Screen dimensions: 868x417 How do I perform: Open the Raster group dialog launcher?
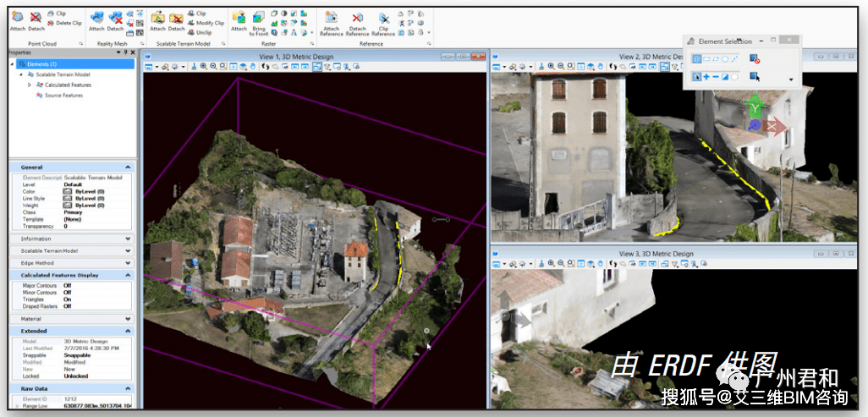click(x=312, y=44)
